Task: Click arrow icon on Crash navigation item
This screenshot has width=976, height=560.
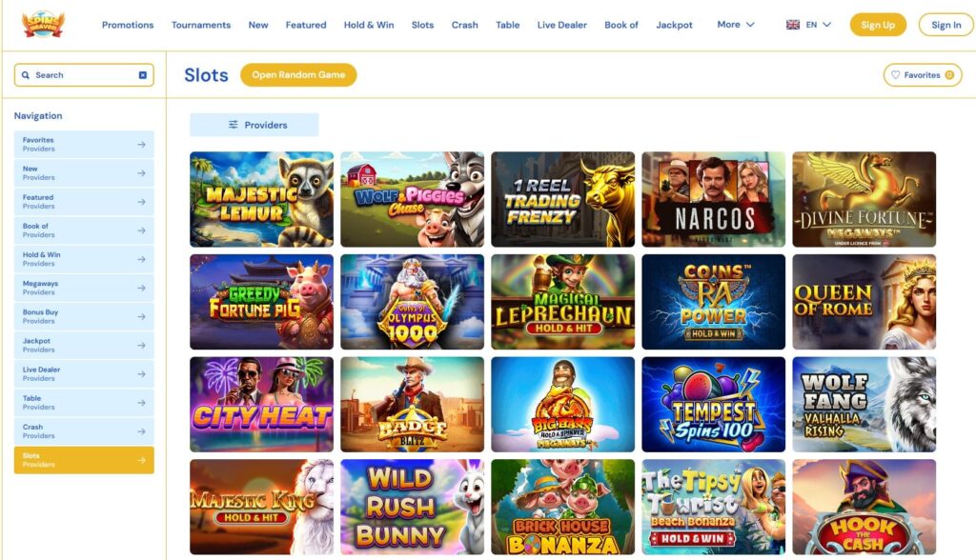Action: pyautogui.click(x=141, y=431)
